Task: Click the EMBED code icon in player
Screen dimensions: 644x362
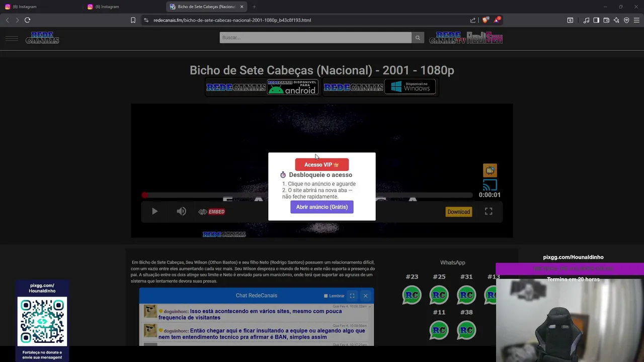Action: pyautogui.click(x=212, y=212)
